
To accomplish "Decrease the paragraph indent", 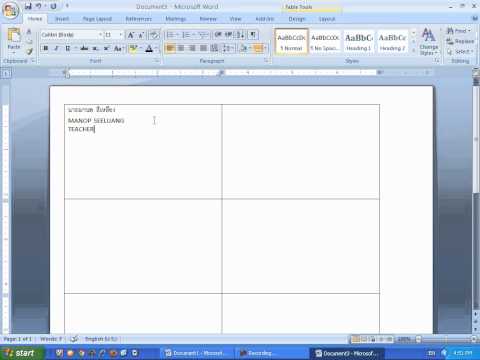I will (x=218, y=35).
